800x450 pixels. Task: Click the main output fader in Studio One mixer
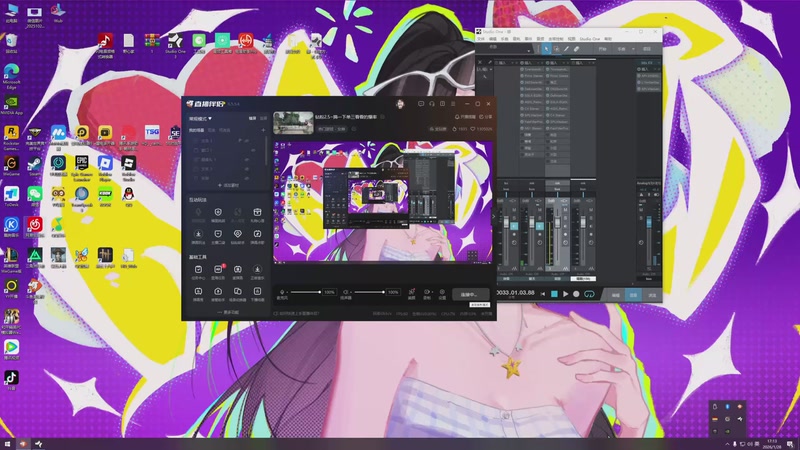pyautogui.click(x=649, y=221)
